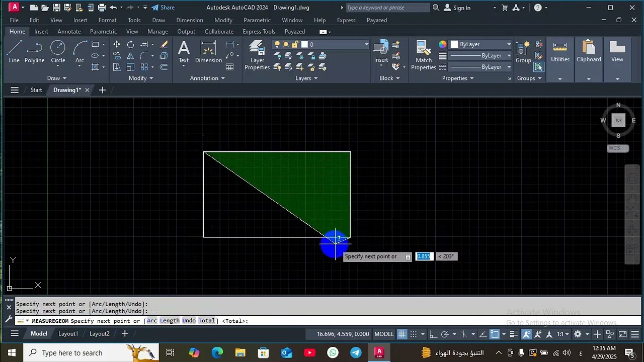Expand the Layers panel

pyautogui.click(x=306, y=78)
